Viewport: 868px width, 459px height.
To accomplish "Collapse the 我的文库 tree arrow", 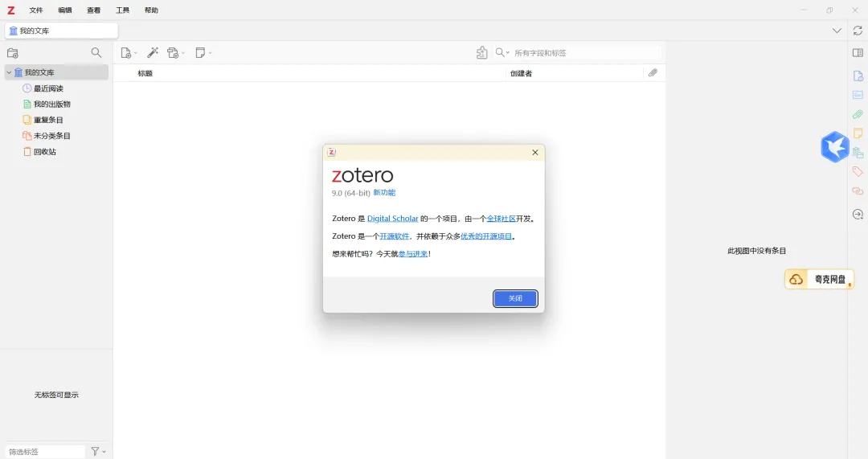I will pyautogui.click(x=9, y=72).
